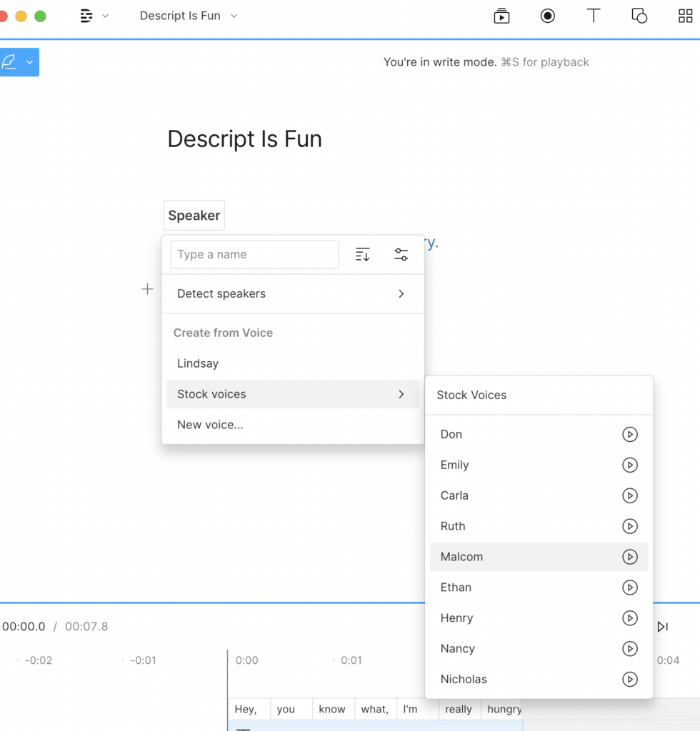Skip to end playback button
This screenshot has height=731, width=700.
tap(662, 627)
